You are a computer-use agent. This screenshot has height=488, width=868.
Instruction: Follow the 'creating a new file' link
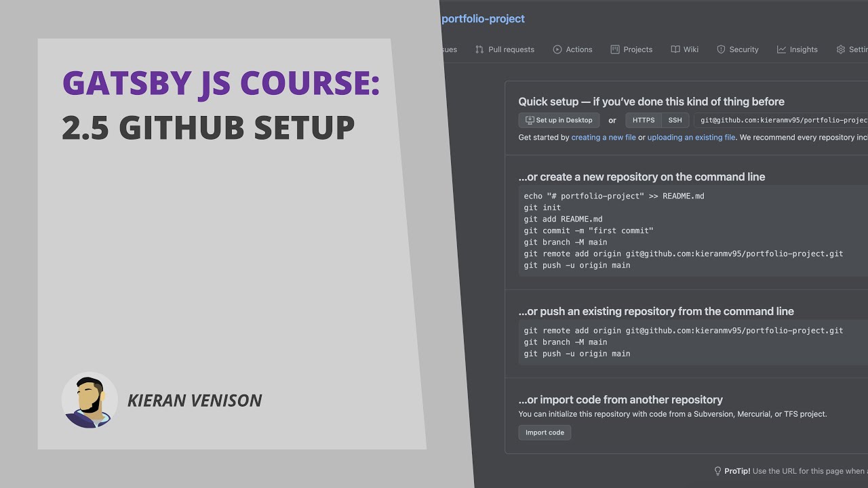point(604,137)
